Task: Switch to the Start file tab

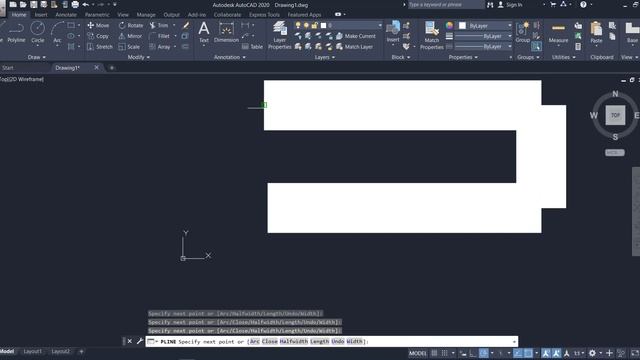Action: (x=8, y=68)
